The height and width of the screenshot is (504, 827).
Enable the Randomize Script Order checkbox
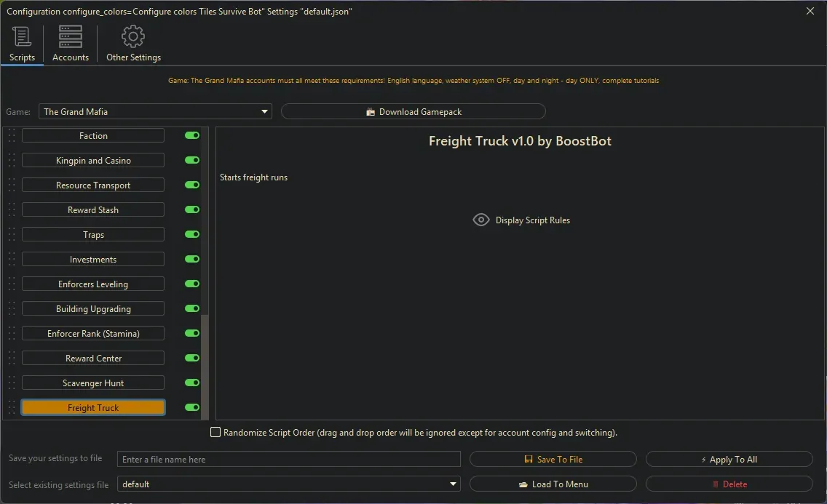215,433
